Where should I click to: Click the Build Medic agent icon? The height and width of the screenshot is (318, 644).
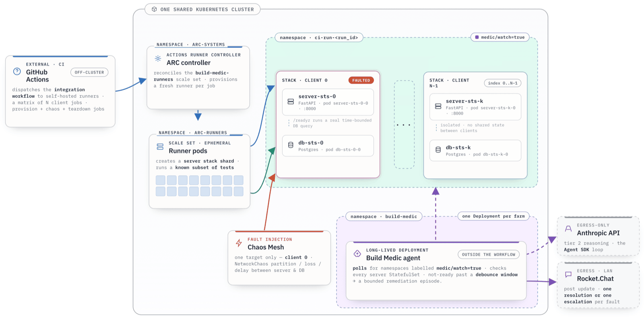pos(357,253)
